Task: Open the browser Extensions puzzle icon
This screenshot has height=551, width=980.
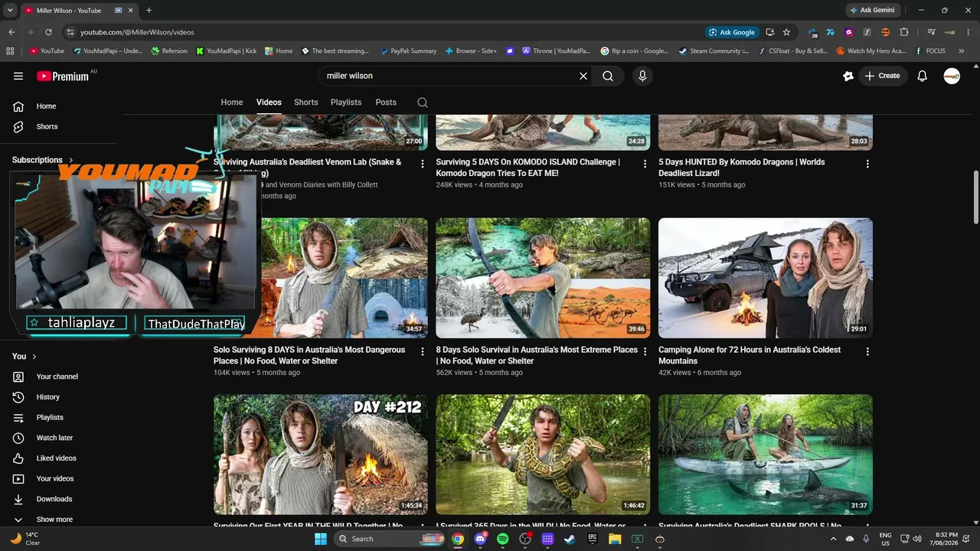Action: pos(904,32)
